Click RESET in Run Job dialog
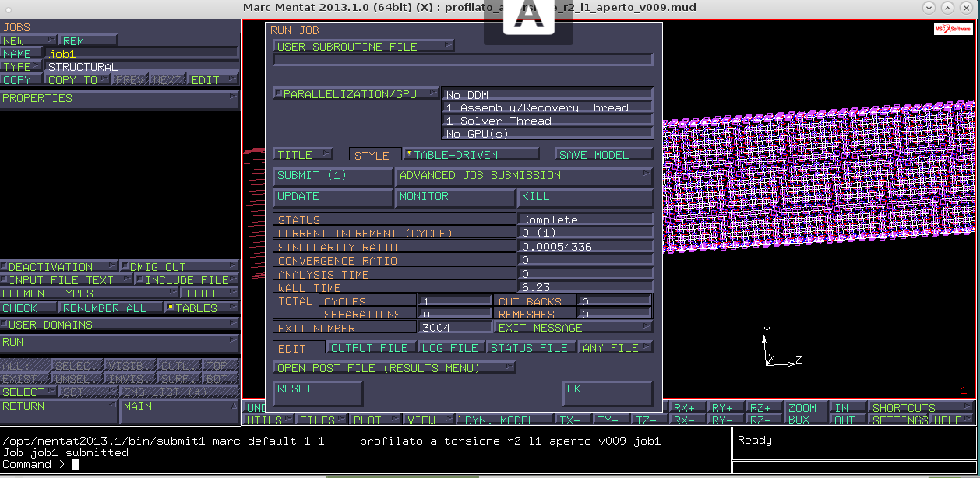The image size is (980, 478). tap(318, 393)
